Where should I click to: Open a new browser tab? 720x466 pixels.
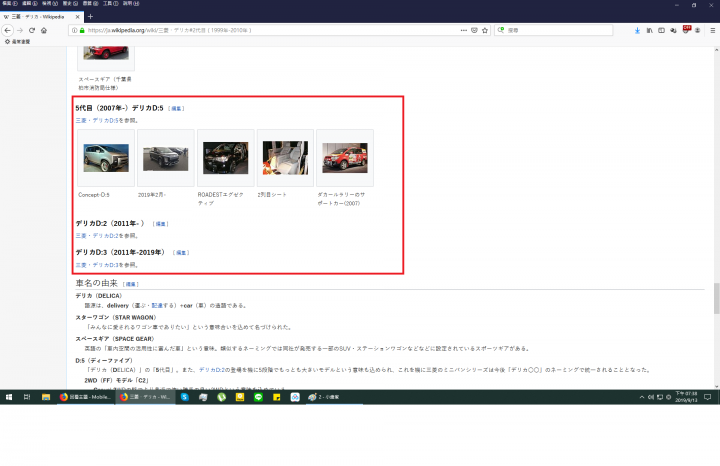pyautogui.click(x=90, y=17)
